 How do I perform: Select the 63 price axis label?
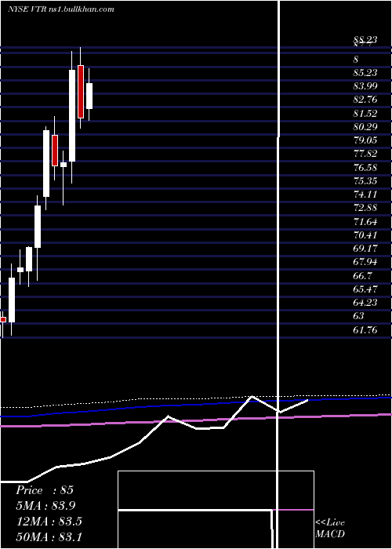tap(359, 316)
